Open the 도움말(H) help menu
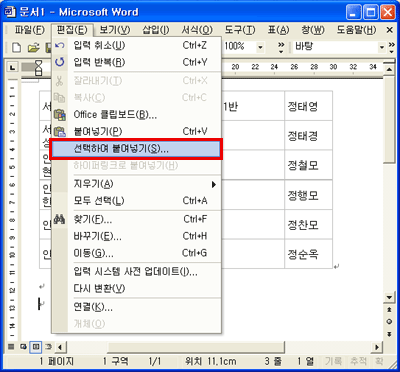This screenshot has width=400, height=372. (x=356, y=30)
